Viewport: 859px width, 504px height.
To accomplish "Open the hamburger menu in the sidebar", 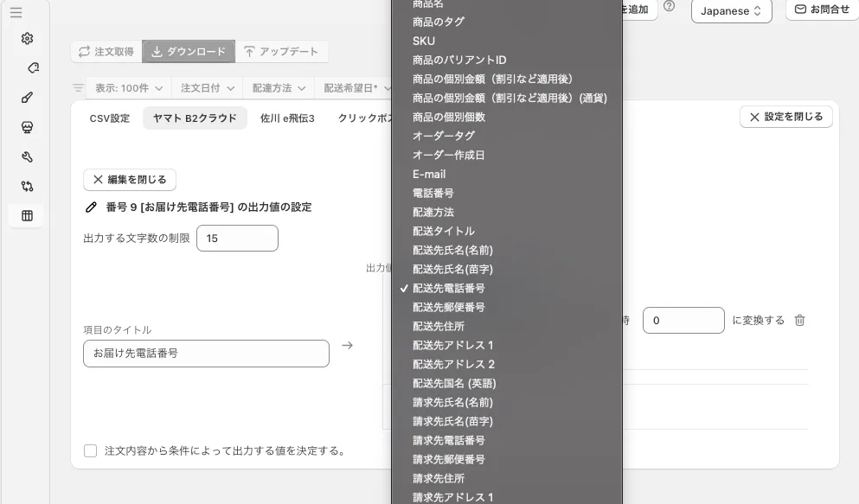I will (16, 13).
